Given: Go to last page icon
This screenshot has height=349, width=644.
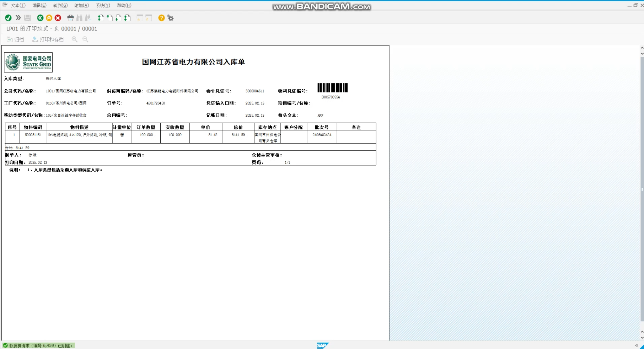Looking at the screenshot, I should [128, 18].
